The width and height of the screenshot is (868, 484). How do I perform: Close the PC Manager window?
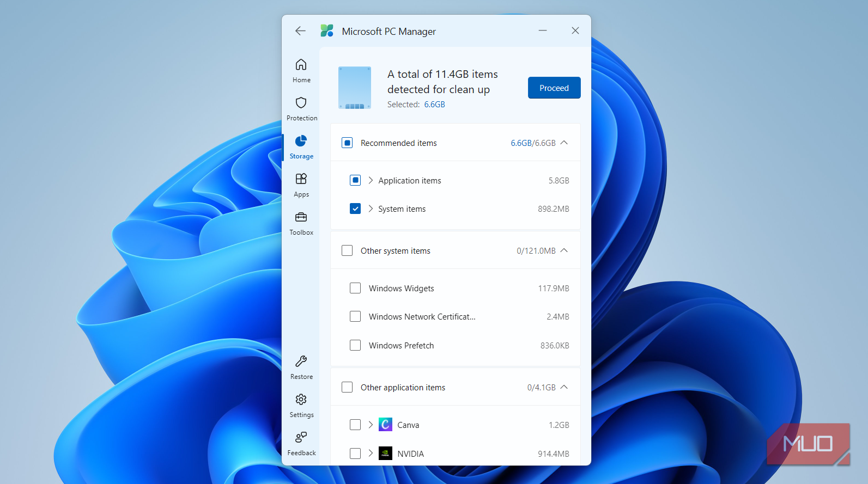click(575, 30)
